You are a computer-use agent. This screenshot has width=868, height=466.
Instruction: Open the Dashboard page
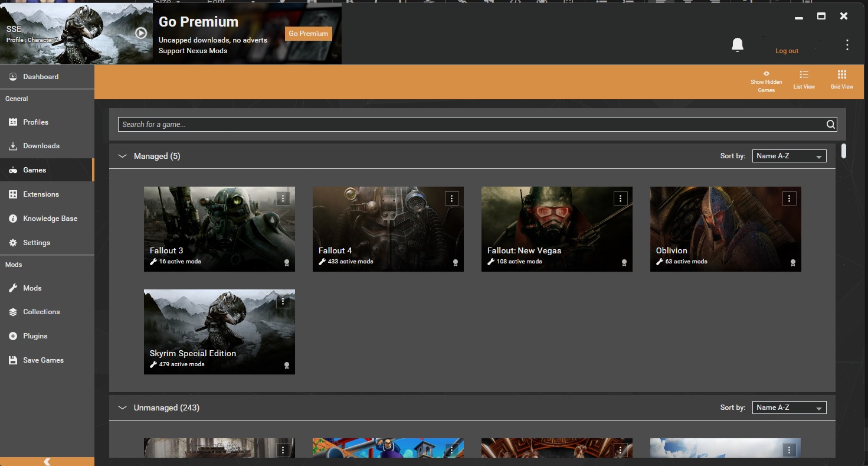tap(47, 77)
